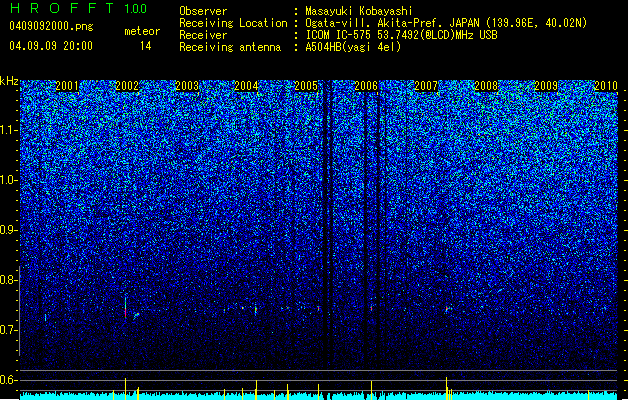The image size is (629, 400).
Task: Click the tall yellow power spike after 2007
Action: click(x=446, y=388)
